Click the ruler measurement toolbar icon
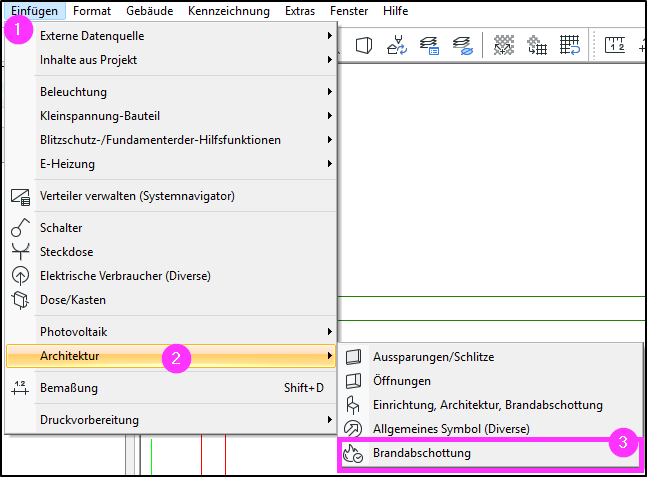Viewport: 647px width, 477px height. point(615,45)
